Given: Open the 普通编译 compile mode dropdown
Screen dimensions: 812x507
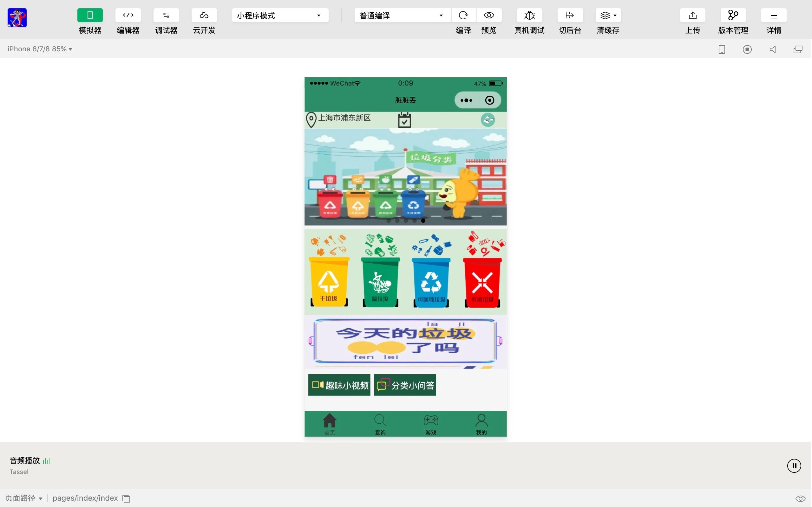Looking at the screenshot, I should click(402, 16).
